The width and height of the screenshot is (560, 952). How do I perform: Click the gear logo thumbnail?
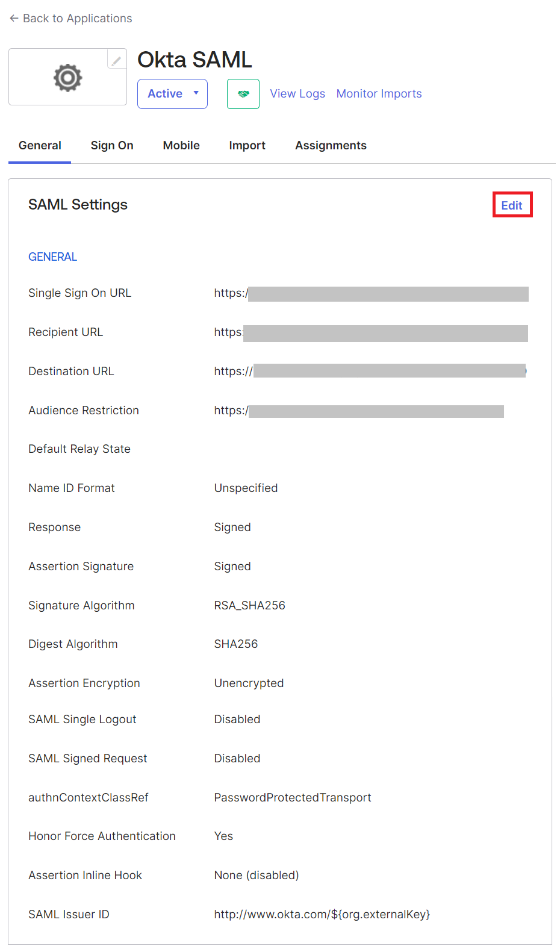67,78
